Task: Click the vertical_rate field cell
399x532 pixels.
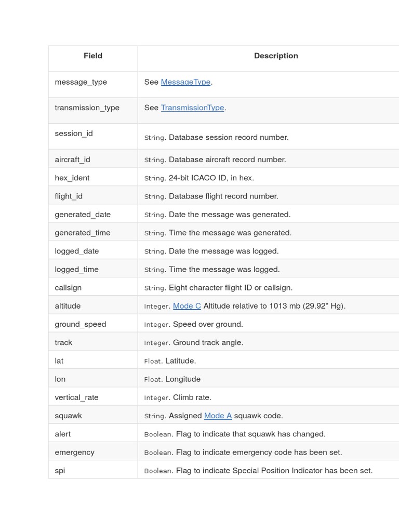Action: click(76, 397)
